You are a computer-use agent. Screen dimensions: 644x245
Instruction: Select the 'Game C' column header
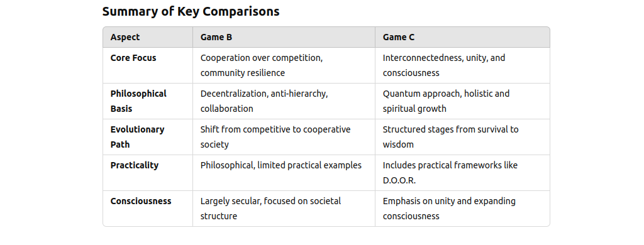pos(398,37)
